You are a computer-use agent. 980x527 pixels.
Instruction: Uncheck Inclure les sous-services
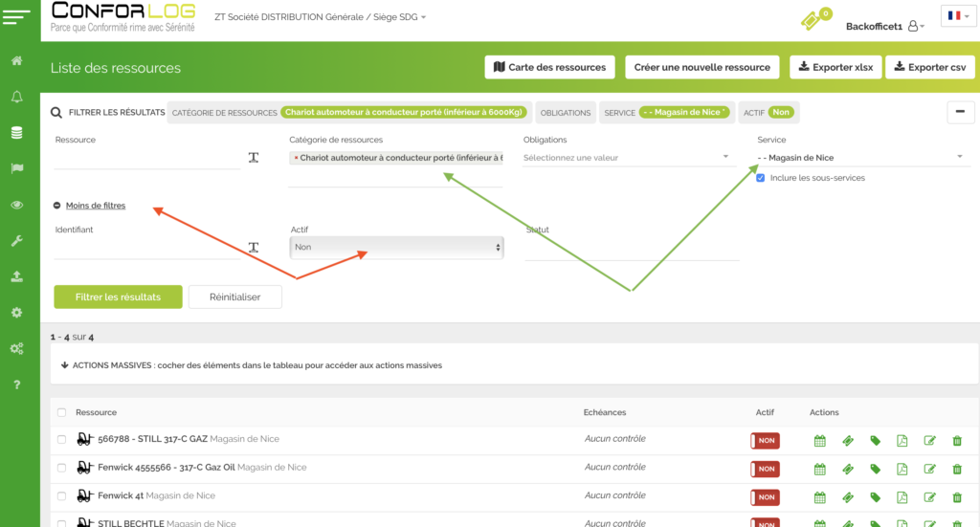click(761, 178)
